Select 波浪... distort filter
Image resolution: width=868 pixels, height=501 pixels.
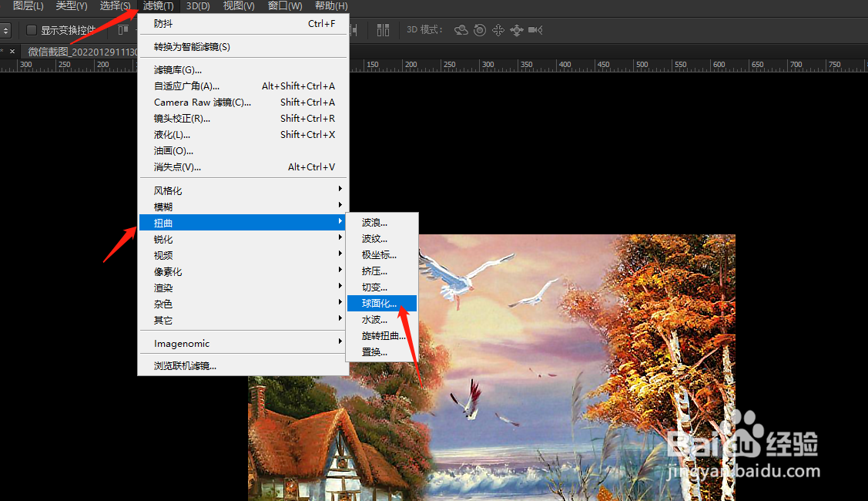click(382, 222)
